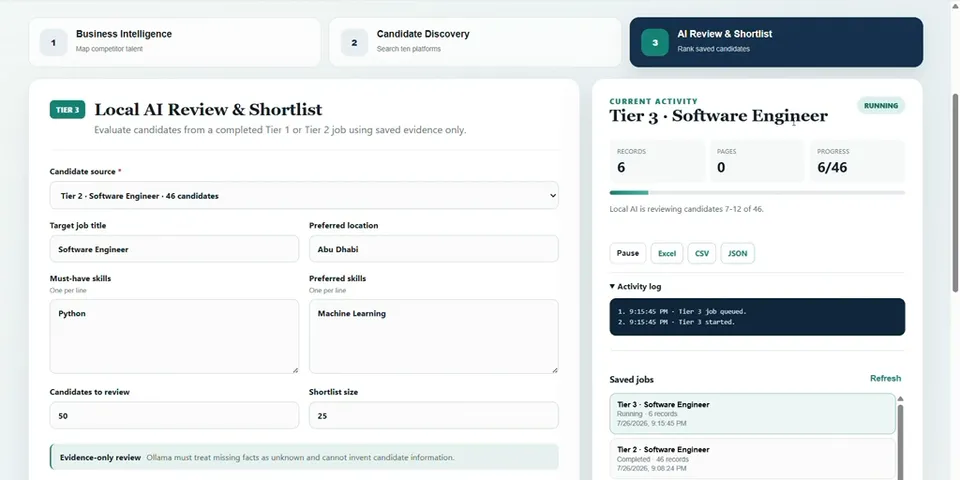Click the page vertical scrollbar

tap(955, 193)
